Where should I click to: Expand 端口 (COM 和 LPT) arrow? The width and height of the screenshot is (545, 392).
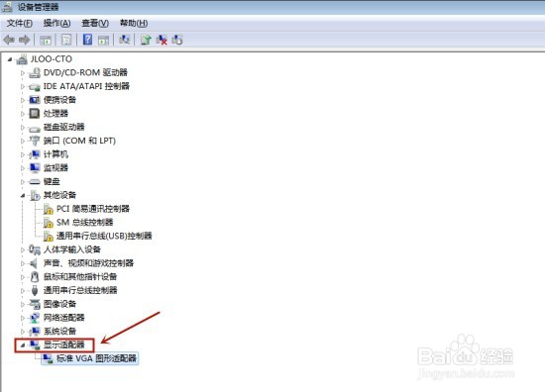click(x=23, y=141)
